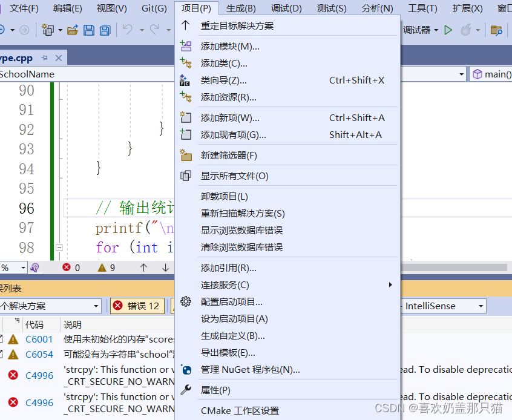
Task: Open the 测试(S) menu
Action: tap(332, 8)
